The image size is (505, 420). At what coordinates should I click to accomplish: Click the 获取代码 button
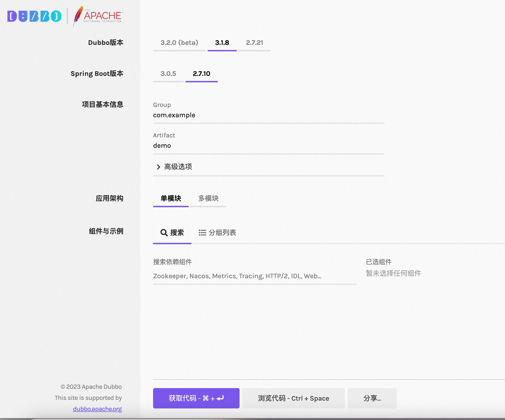(196, 398)
